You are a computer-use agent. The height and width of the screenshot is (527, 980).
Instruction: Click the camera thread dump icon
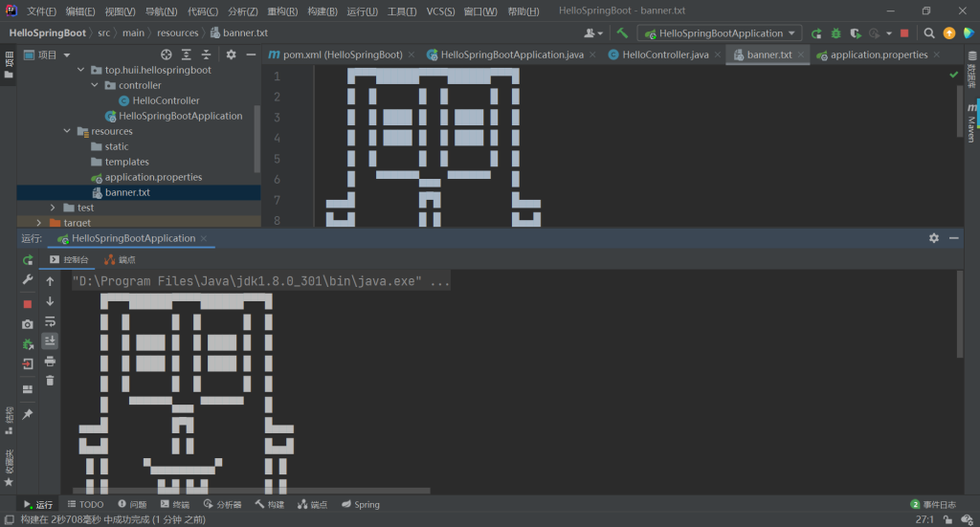pyautogui.click(x=28, y=324)
